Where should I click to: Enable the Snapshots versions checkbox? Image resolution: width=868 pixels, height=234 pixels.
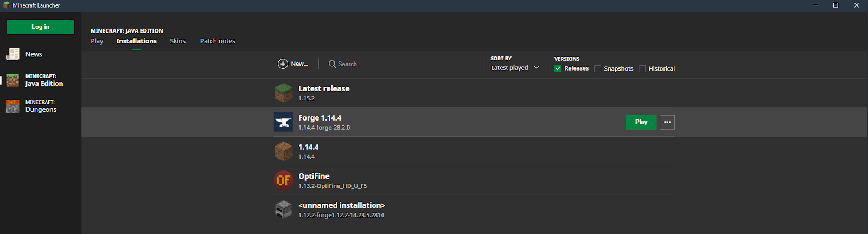(597, 68)
